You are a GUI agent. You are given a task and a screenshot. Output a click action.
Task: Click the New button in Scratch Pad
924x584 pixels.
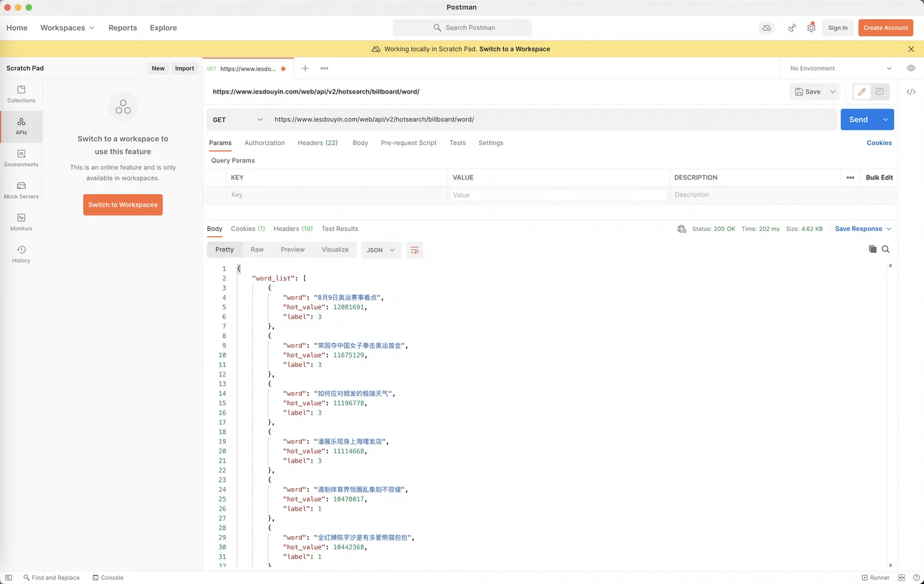pos(158,68)
